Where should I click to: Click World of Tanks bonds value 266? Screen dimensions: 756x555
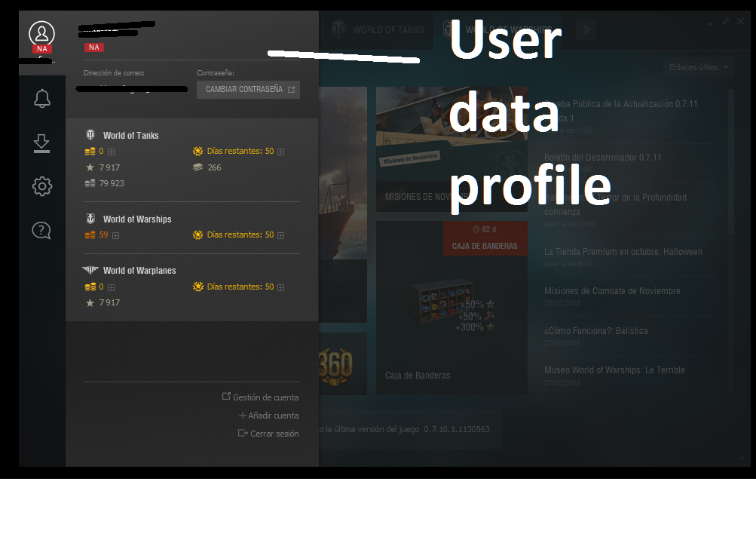click(214, 167)
